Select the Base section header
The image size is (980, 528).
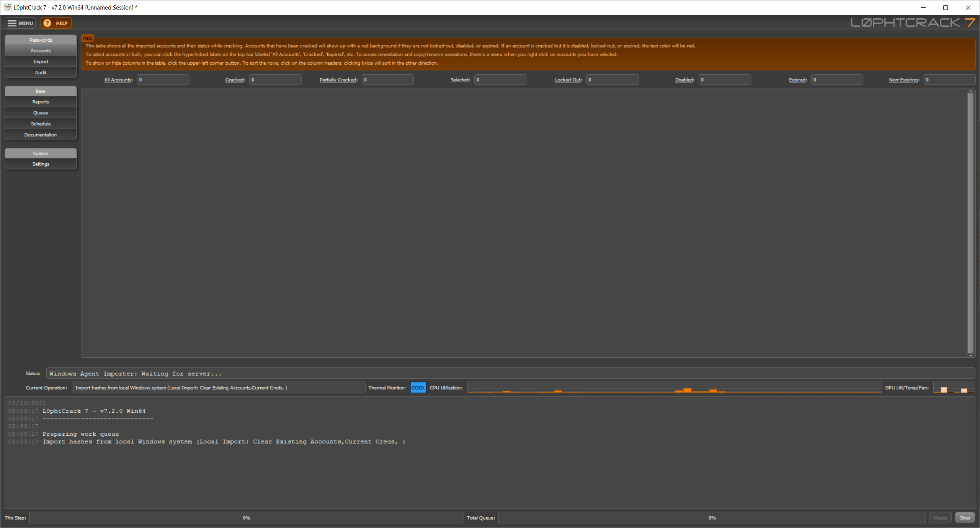point(41,91)
